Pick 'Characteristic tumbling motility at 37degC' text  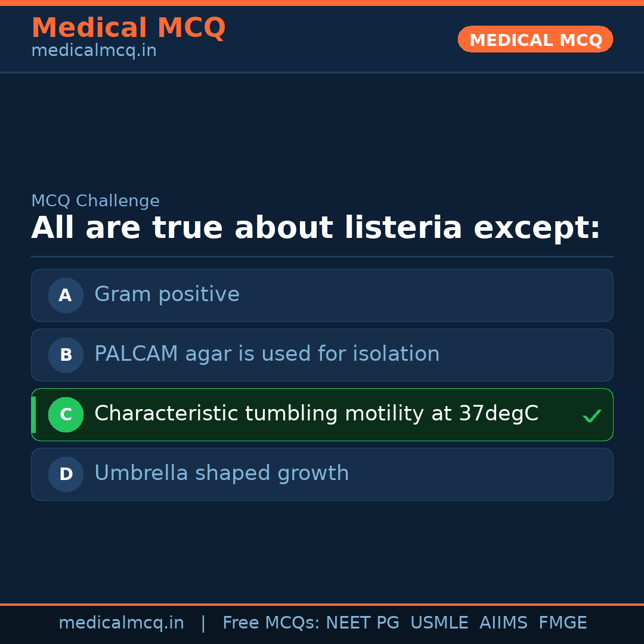[x=316, y=414]
